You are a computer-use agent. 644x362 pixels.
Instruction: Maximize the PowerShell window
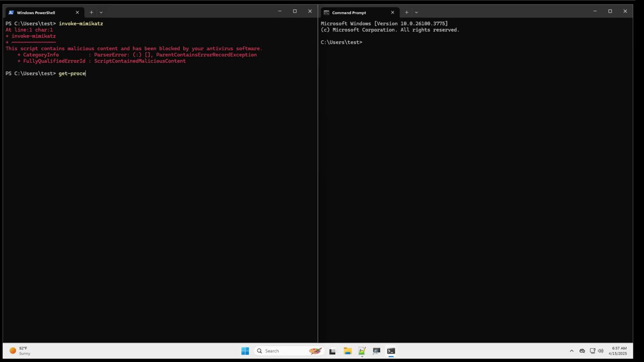coord(295,11)
